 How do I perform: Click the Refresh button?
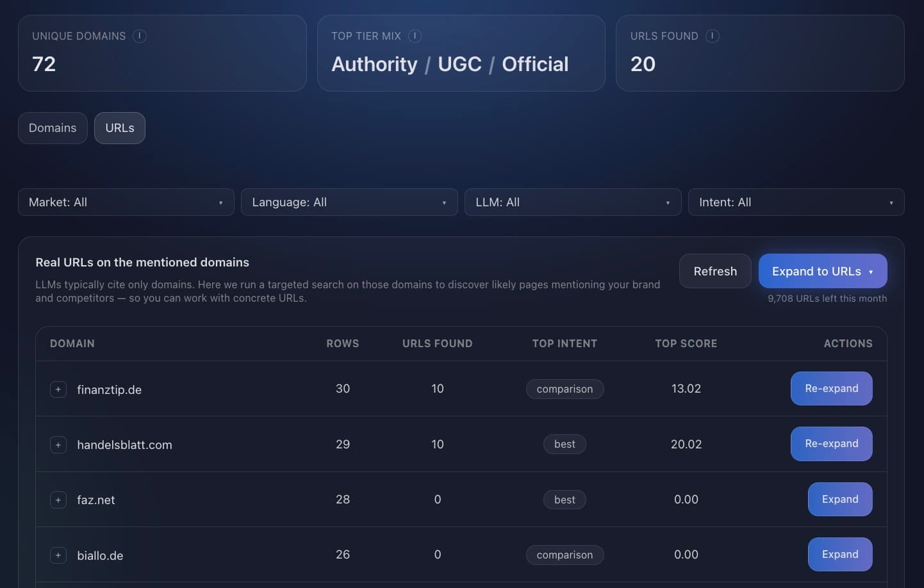click(715, 271)
